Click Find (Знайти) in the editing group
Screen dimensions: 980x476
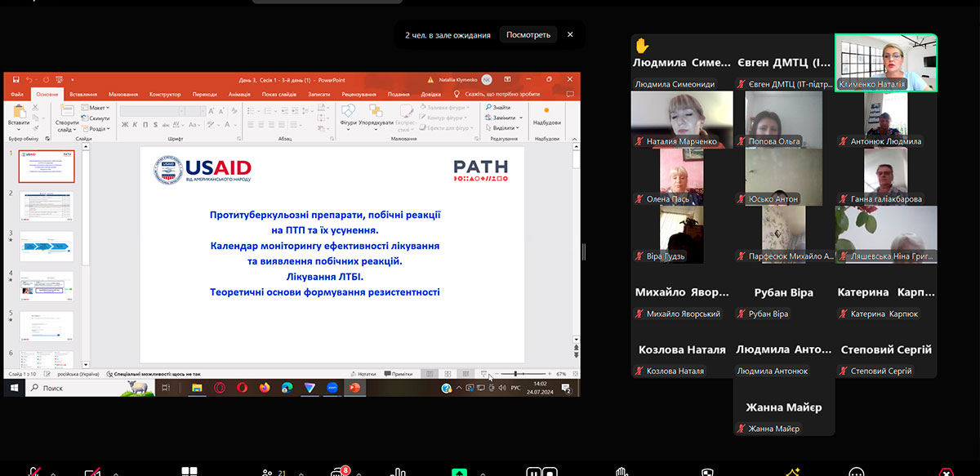pyautogui.click(x=501, y=108)
